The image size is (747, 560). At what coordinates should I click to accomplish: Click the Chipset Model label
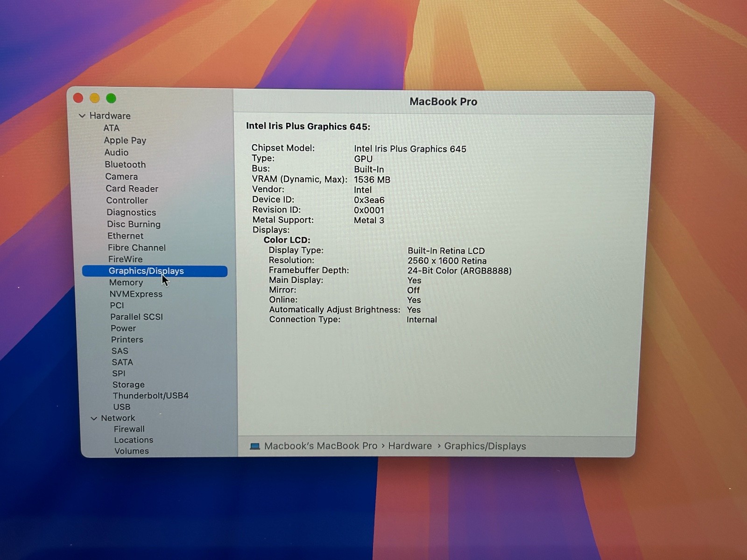point(283,148)
